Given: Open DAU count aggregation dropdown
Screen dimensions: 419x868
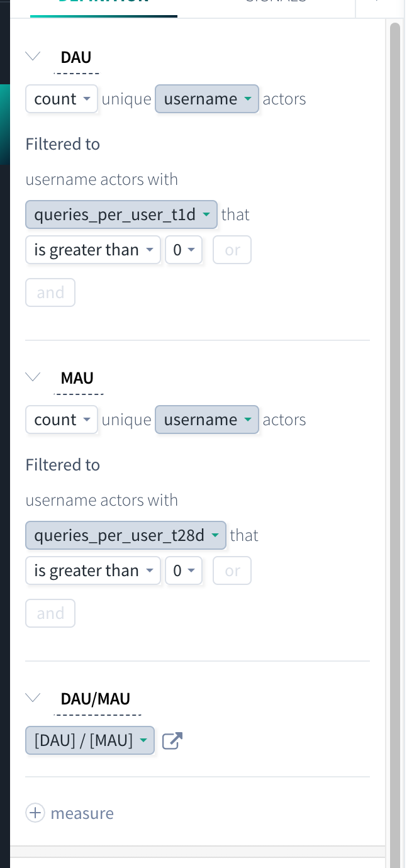Looking at the screenshot, I should click(x=62, y=99).
